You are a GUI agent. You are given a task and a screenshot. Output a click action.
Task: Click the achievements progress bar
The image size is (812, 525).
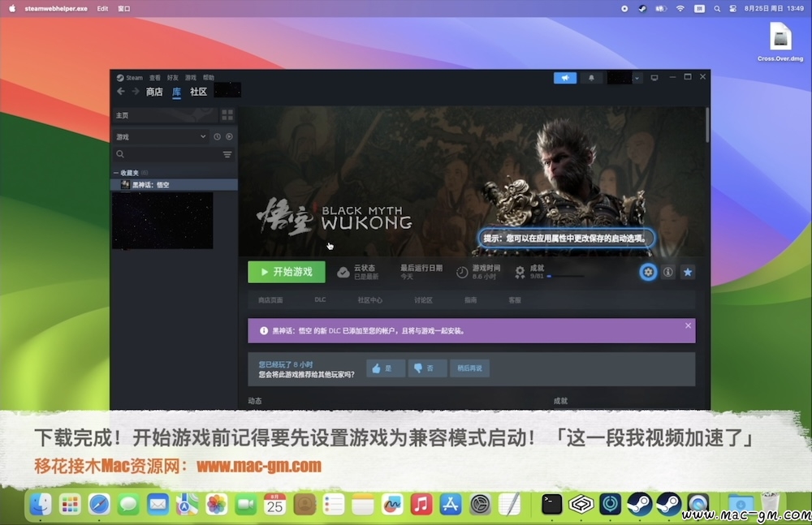[x=565, y=277]
